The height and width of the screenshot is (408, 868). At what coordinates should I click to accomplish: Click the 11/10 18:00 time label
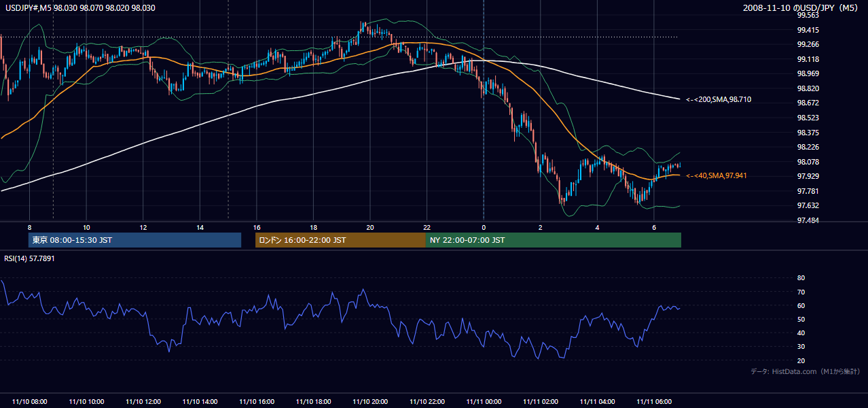click(313, 402)
